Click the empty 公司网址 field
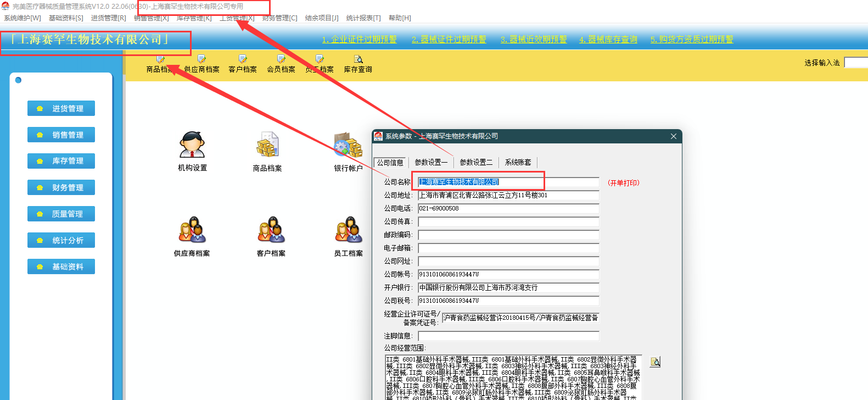The height and width of the screenshot is (400, 868). tap(508, 261)
